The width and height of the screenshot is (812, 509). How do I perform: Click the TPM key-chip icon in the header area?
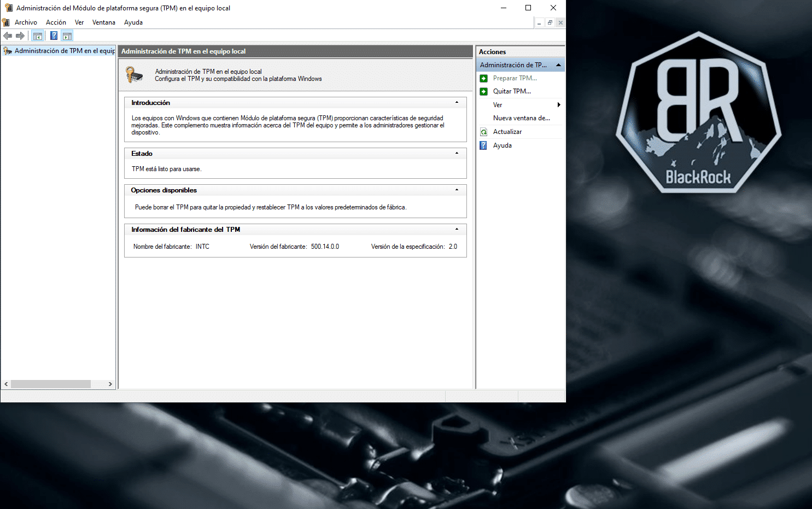[x=135, y=74]
